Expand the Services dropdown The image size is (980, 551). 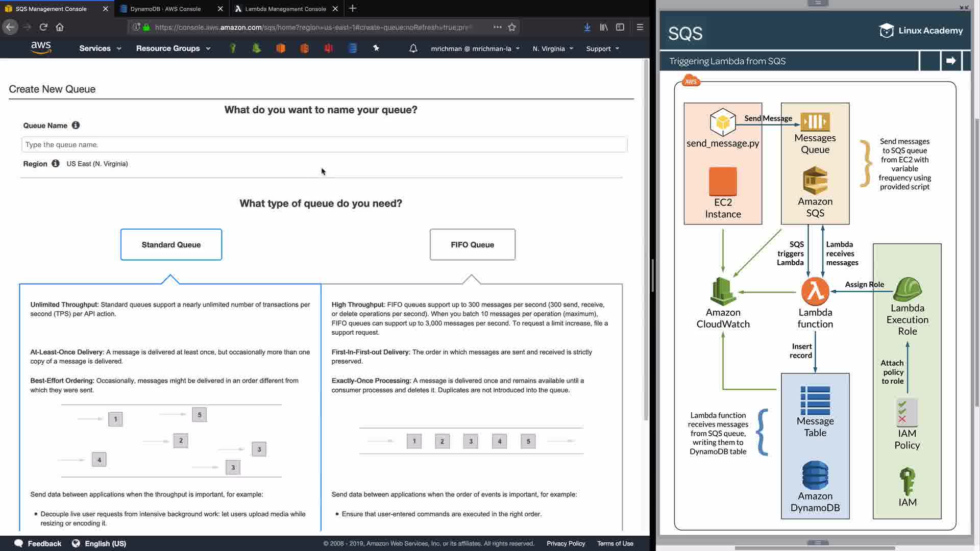click(100, 48)
